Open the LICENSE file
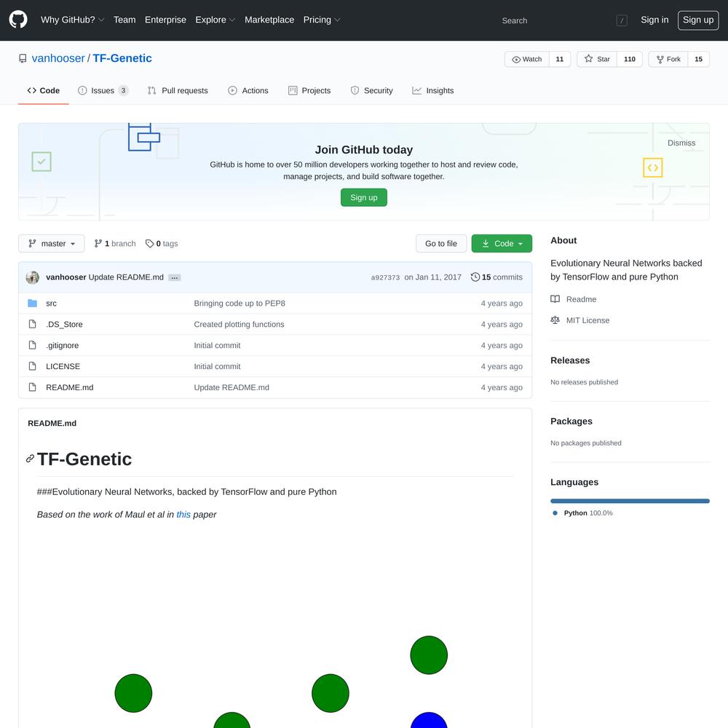Screen dimensions: 728x728 click(63, 366)
